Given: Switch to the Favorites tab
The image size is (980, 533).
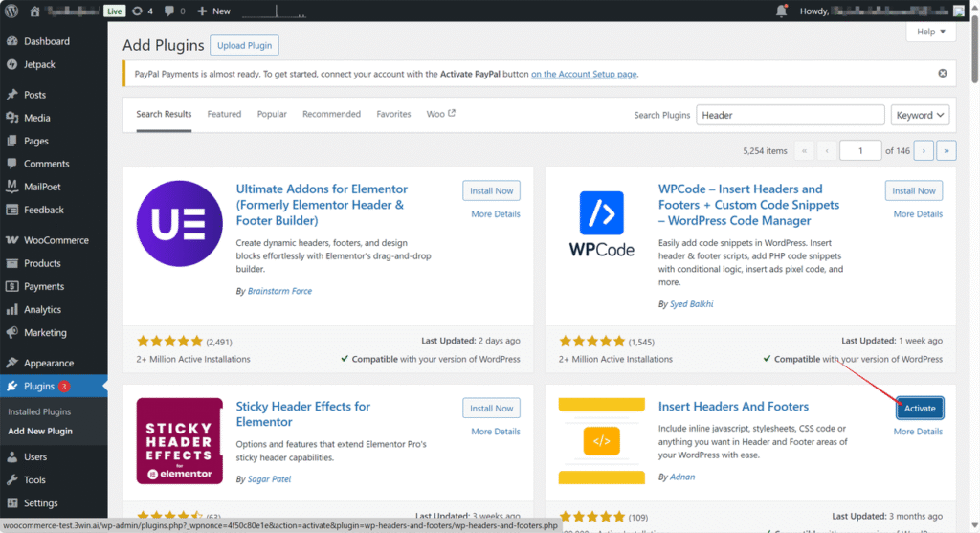Looking at the screenshot, I should [393, 114].
